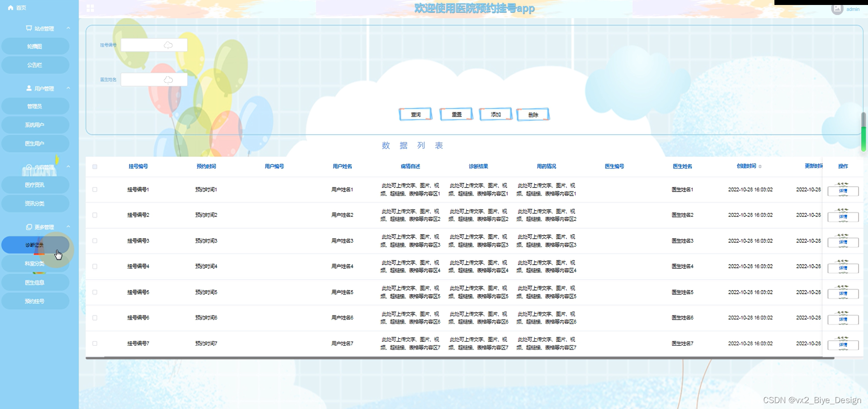
Task: Open 医疗资讯 in sidebar
Action: [35, 185]
